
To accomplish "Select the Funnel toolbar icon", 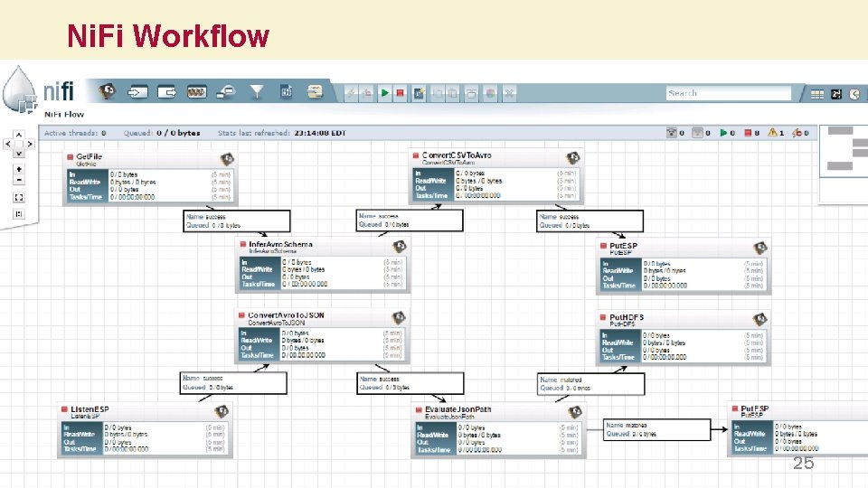I will [256, 92].
